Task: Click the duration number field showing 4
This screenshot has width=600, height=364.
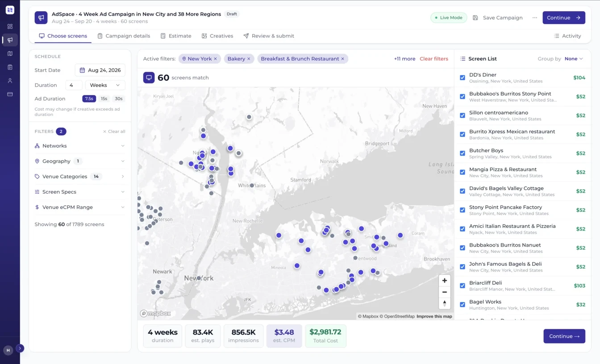Action: click(74, 85)
